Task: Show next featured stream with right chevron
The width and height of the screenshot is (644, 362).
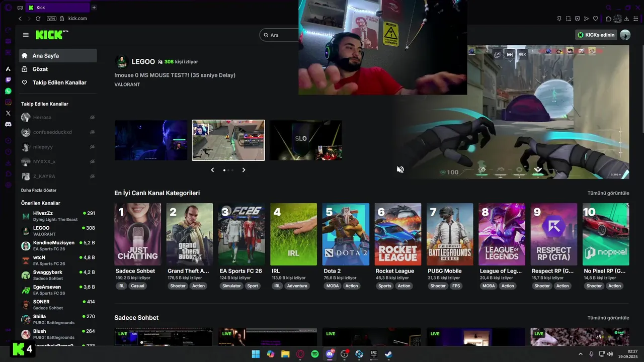Action: pos(244,170)
